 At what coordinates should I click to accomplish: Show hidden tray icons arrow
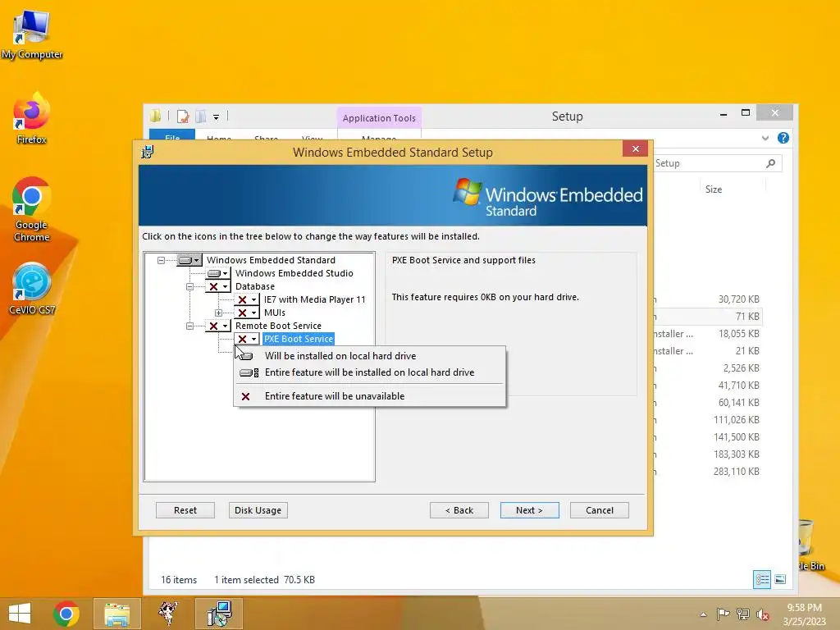click(x=703, y=614)
